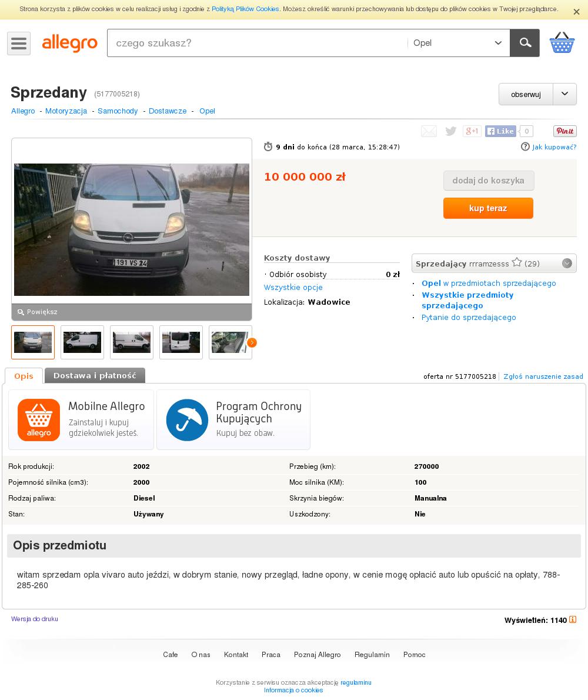Dismiss the cookies notice banner

pyautogui.click(x=576, y=12)
